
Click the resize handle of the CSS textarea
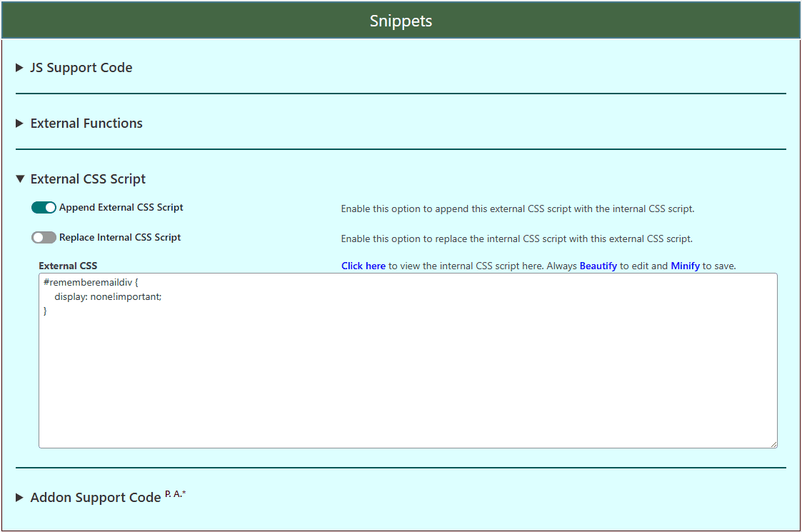773,443
